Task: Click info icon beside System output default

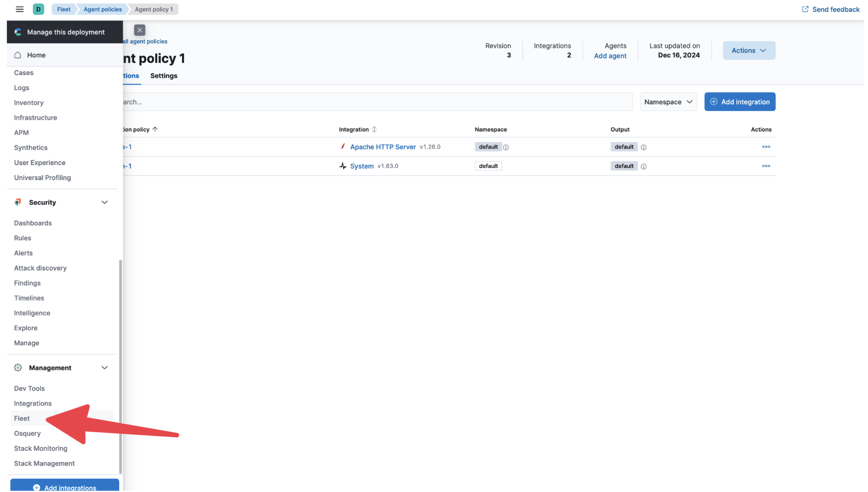Action: (x=643, y=166)
